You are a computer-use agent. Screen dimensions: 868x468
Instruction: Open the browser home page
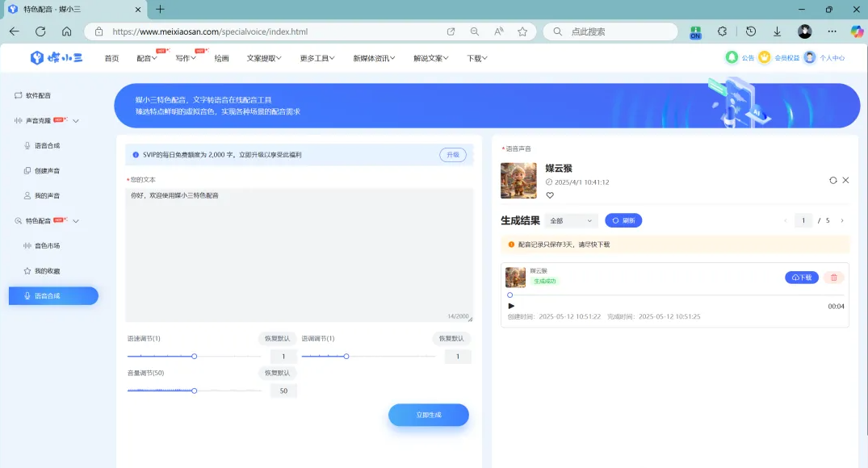(x=66, y=31)
